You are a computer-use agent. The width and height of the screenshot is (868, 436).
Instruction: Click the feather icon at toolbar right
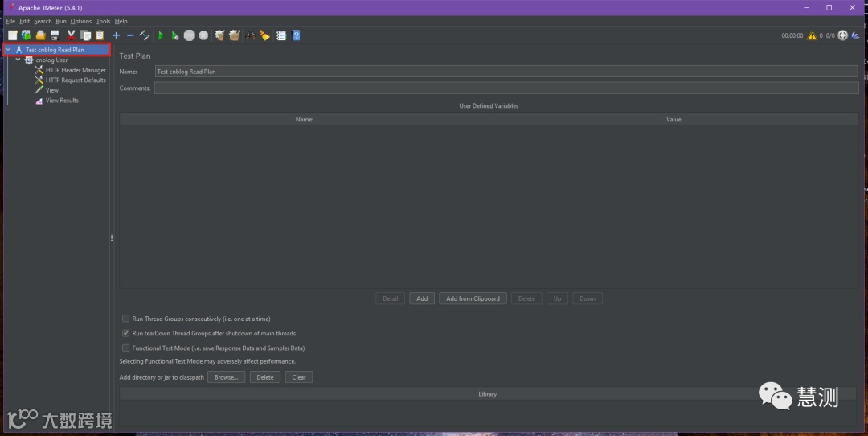coord(855,35)
